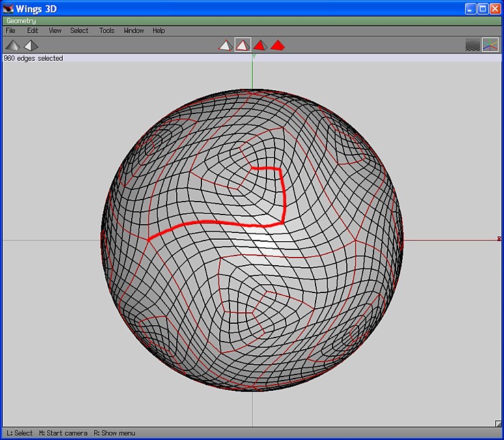Open the Window menu
The height and width of the screenshot is (440, 504).
[134, 31]
